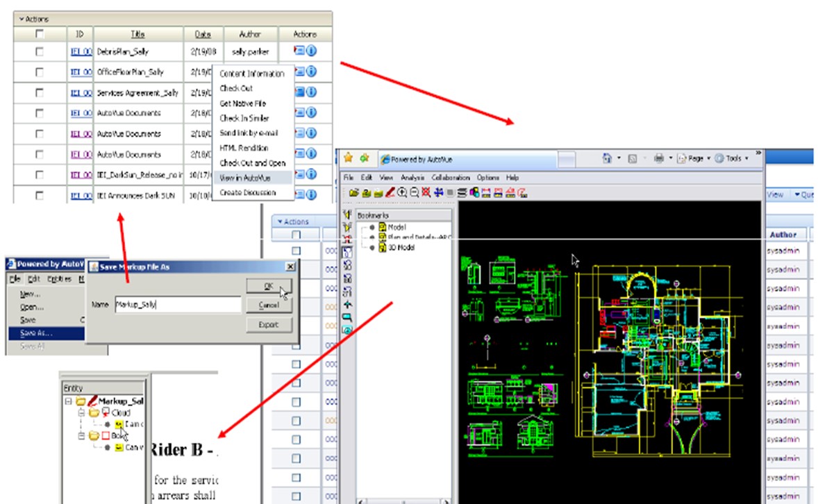Tick the checkbox for DebrisPlan_Sally
The width and height of the screenshot is (818, 504).
(40, 51)
